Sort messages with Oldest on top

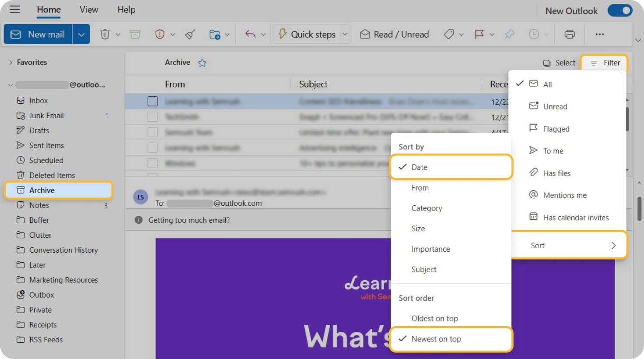pos(434,318)
